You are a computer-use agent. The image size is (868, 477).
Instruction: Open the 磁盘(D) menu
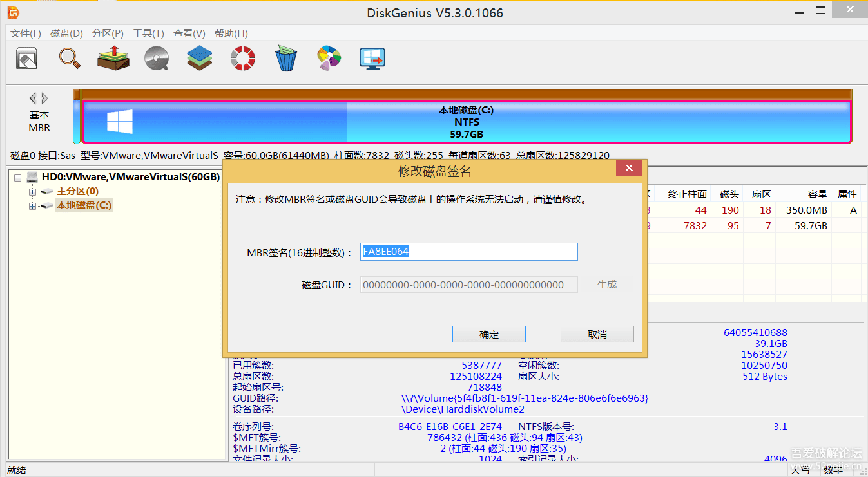(65, 33)
